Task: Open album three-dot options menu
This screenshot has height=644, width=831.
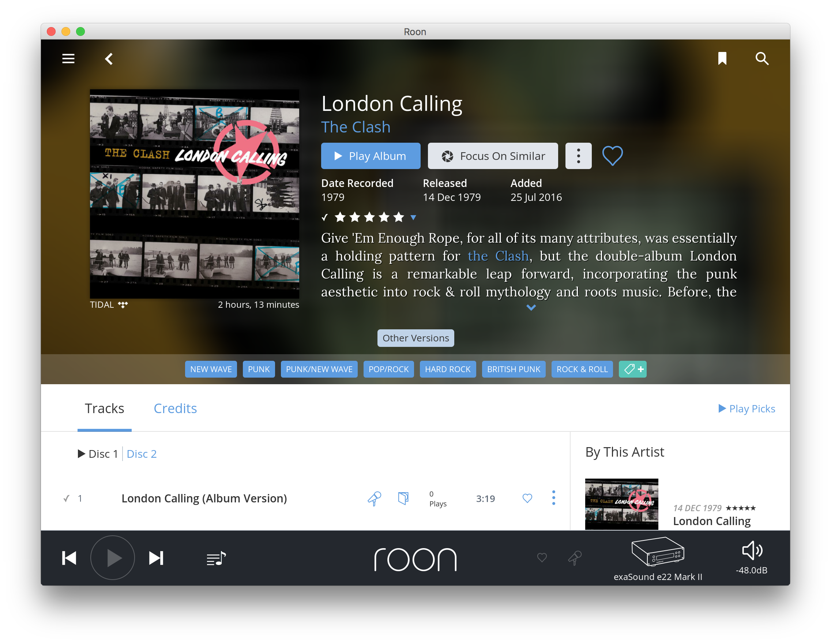Action: [578, 156]
